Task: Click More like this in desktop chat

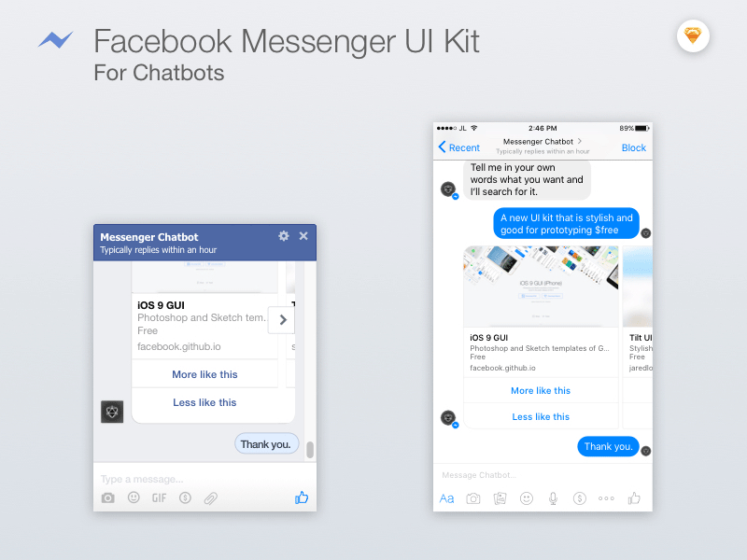Action: tap(204, 374)
